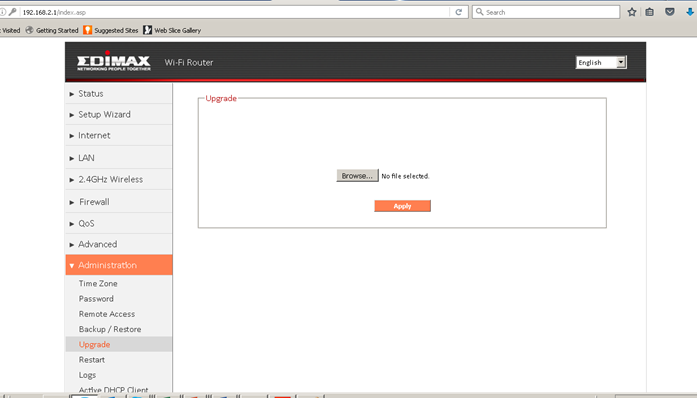Click the orange Apply button
The width and height of the screenshot is (697, 398).
pyautogui.click(x=402, y=206)
